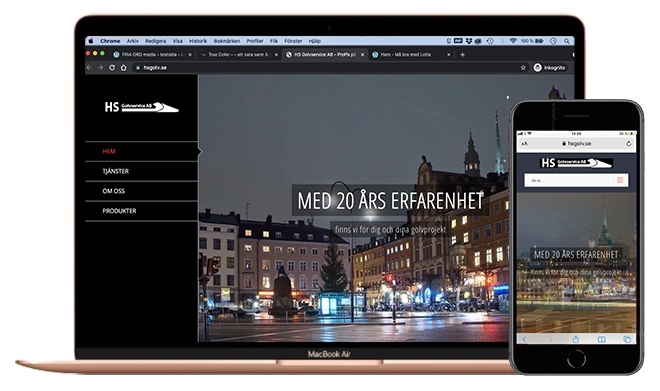Click the Home icon in Chrome toolbar
Screen dimensions: 660x391
(x=123, y=68)
